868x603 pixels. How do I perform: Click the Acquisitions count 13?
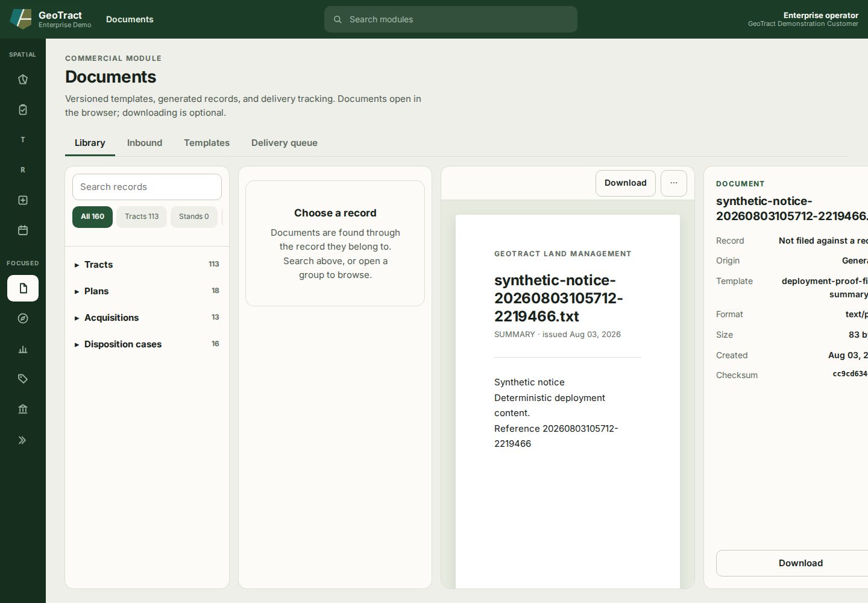(x=215, y=317)
